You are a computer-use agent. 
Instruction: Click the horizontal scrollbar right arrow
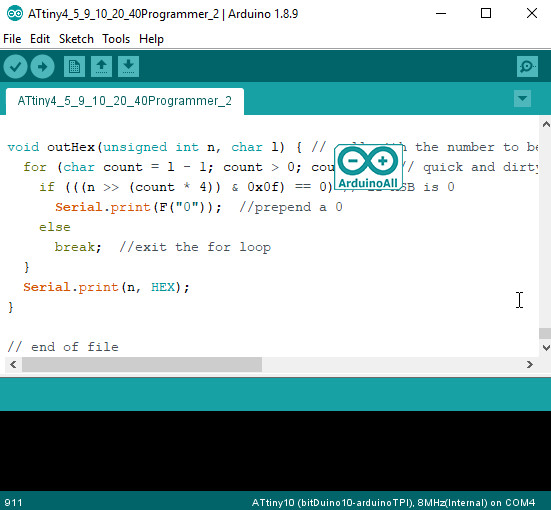530,364
